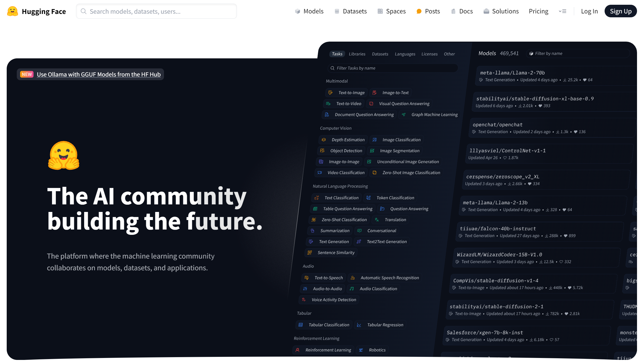Viewport: 644px width, 363px height.
Task: Click the Voice Activity Detection icon
Action: pyautogui.click(x=304, y=300)
